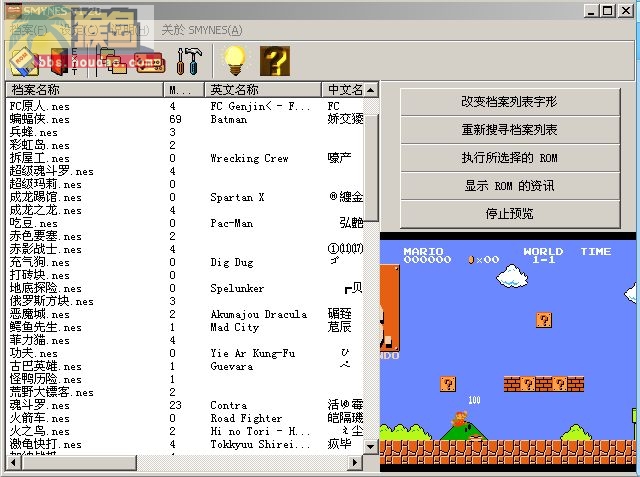This screenshot has width=640, height=477.
Task: Select 火箭车.nes in the file list
Action: 40,418
